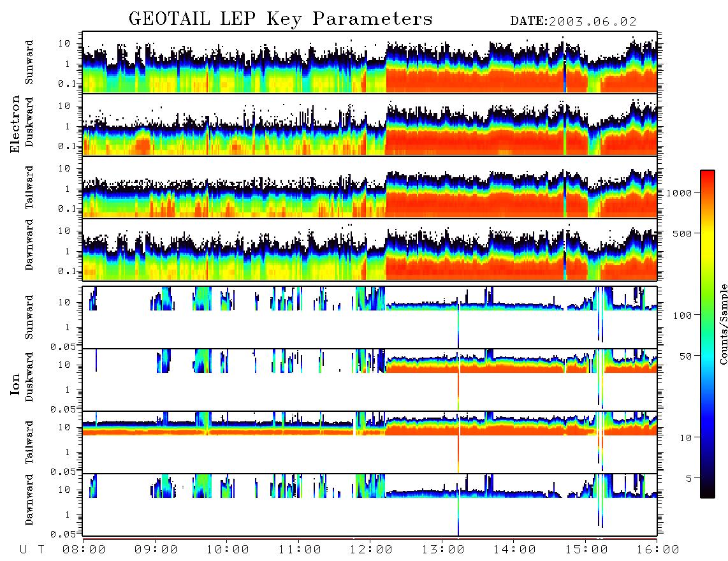The width and height of the screenshot is (728, 561).
Task: Click the 0.05 tick of Ion Dawnward panel
Action: tap(63, 534)
